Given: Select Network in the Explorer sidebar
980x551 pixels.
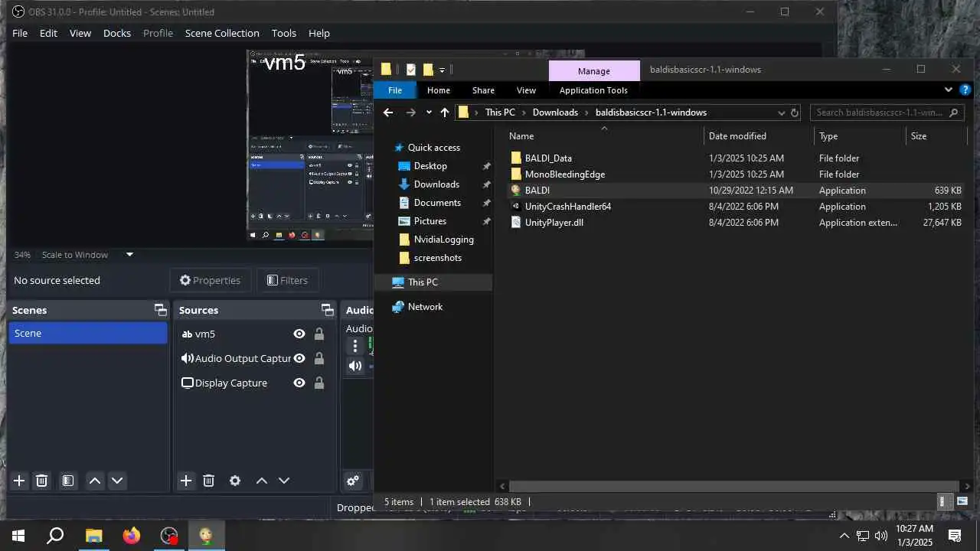Looking at the screenshot, I should coord(425,307).
